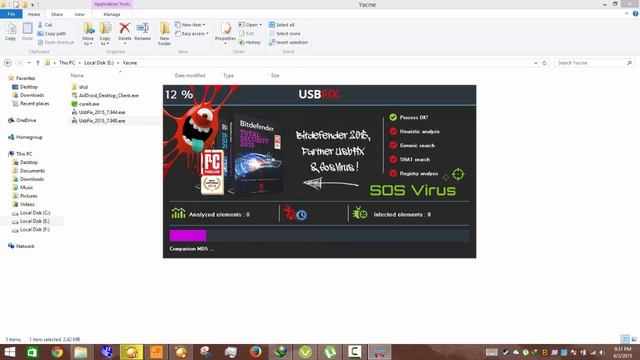640x360 pixels.
Task: Click Invert selection in the ribbon
Action: pos(288,42)
